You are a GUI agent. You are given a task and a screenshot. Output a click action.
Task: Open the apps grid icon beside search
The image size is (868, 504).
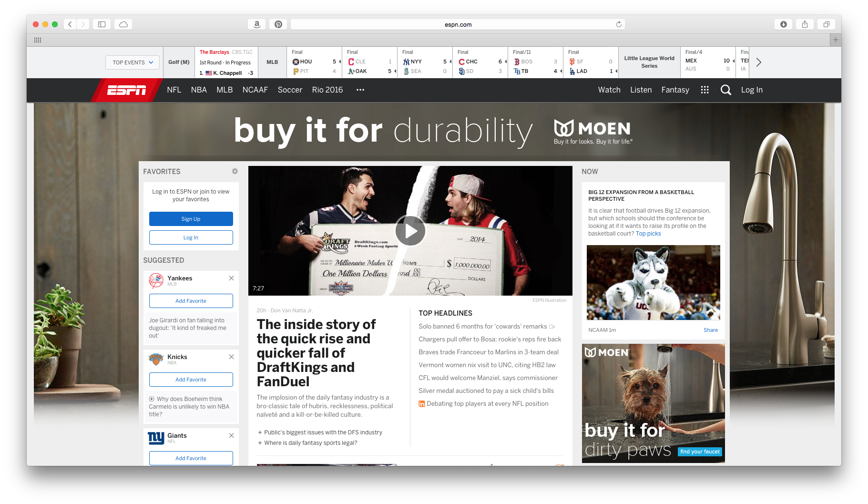click(x=704, y=90)
